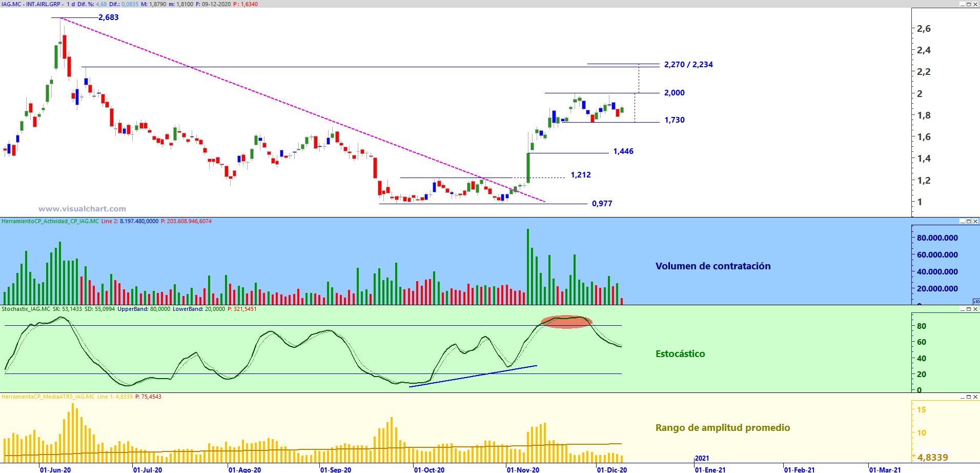Click the 01-Feb-21 date on time axis
Screen dimensions: 980x473
point(800,469)
